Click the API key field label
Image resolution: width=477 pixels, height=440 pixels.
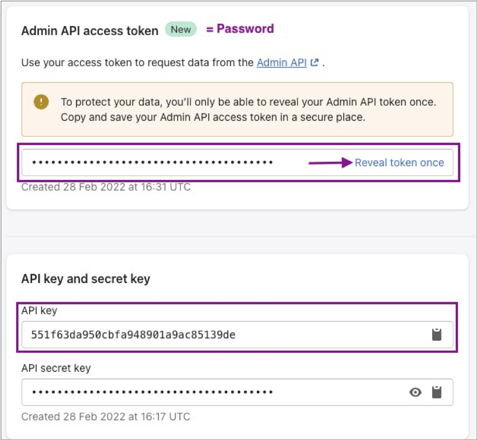[39, 311]
